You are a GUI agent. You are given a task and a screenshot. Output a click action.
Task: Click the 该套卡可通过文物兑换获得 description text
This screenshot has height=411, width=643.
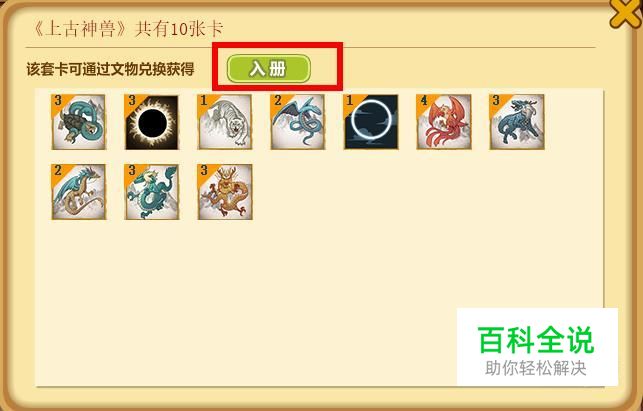(110, 69)
